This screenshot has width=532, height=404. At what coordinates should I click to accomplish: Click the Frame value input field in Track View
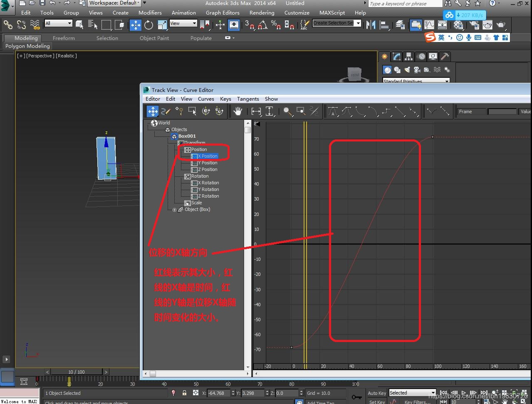coord(502,112)
